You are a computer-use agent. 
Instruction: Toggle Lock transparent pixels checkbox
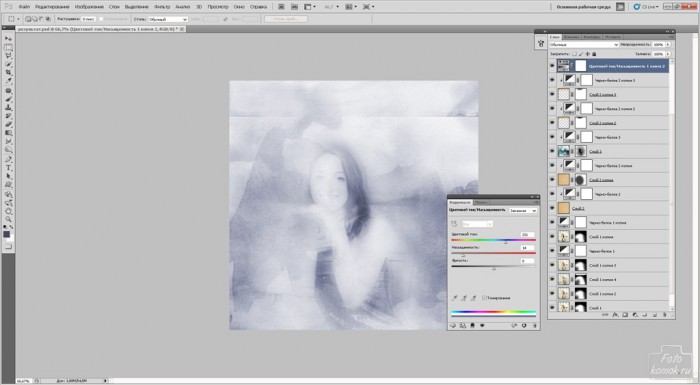574,54
